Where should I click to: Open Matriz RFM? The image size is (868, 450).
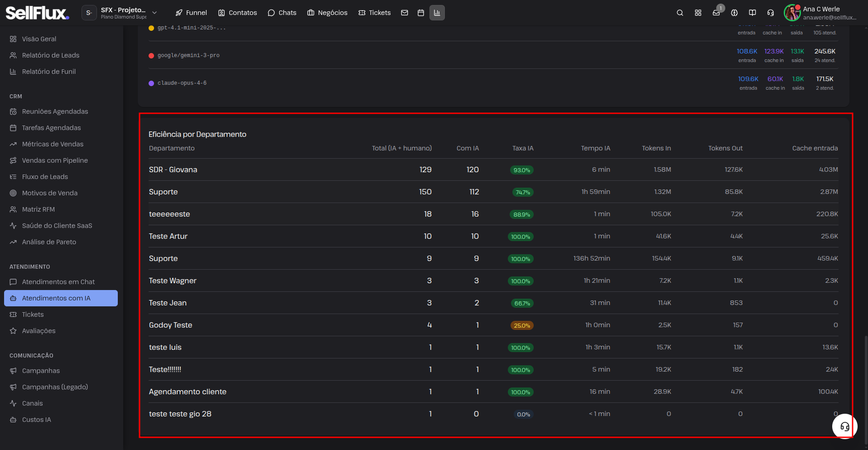pyautogui.click(x=61, y=209)
